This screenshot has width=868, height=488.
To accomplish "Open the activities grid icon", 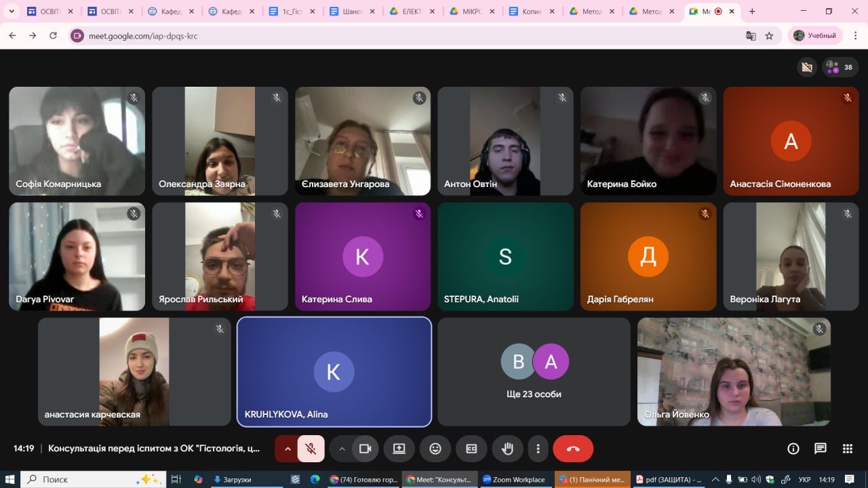I will [x=847, y=449].
